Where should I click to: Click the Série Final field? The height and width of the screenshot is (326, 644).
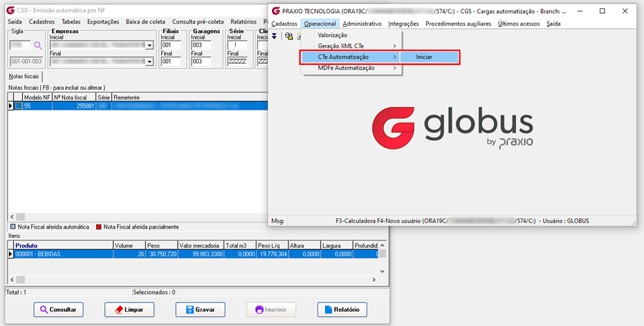pyautogui.click(x=237, y=61)
